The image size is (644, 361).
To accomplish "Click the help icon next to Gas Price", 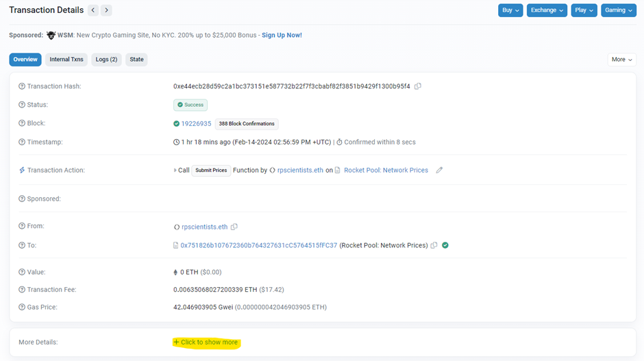I will click(22, 307).
